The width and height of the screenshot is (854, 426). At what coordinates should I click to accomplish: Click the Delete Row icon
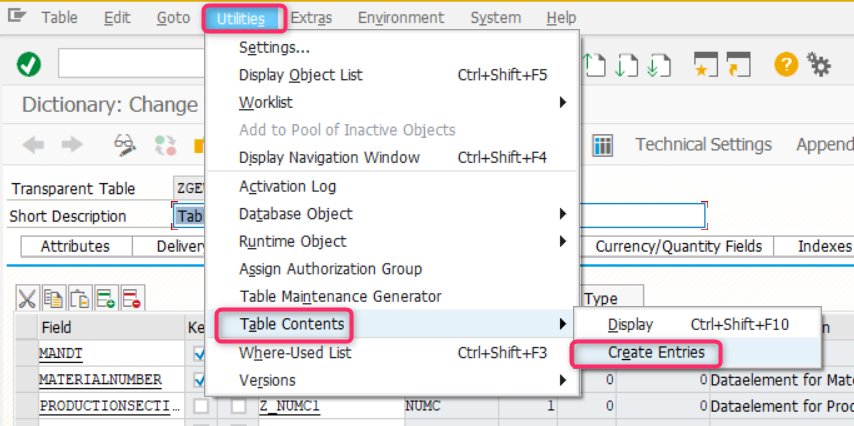point(132,297)
